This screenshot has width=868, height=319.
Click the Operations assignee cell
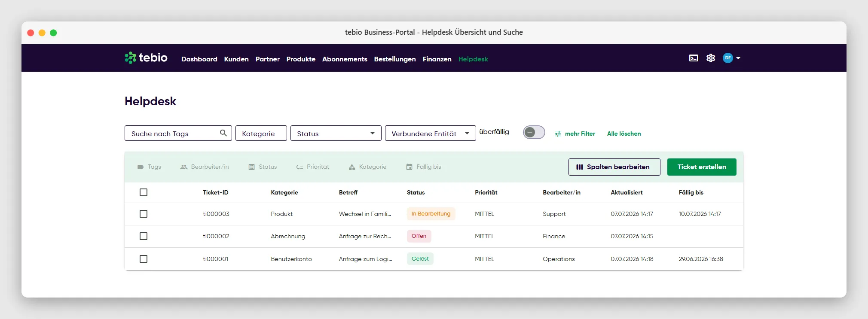(x=559, y=259)
